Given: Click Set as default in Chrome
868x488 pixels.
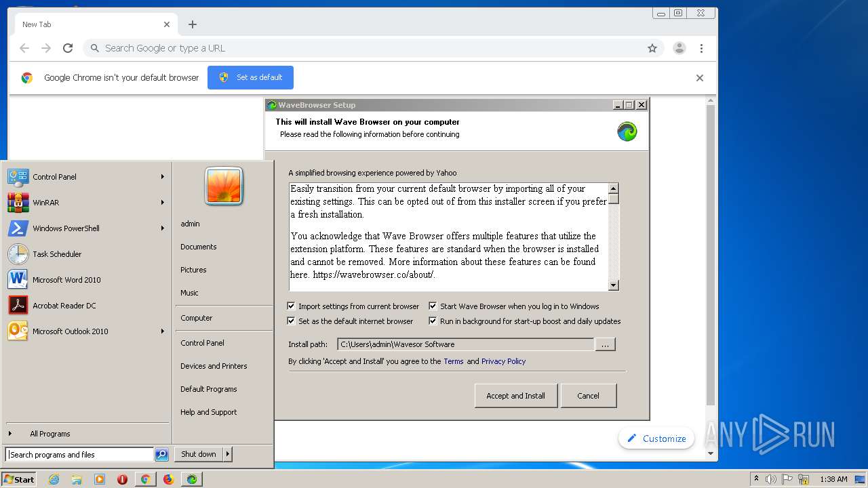Looking at the screenshot, I should pyautogui.click(x=250, y=77).
